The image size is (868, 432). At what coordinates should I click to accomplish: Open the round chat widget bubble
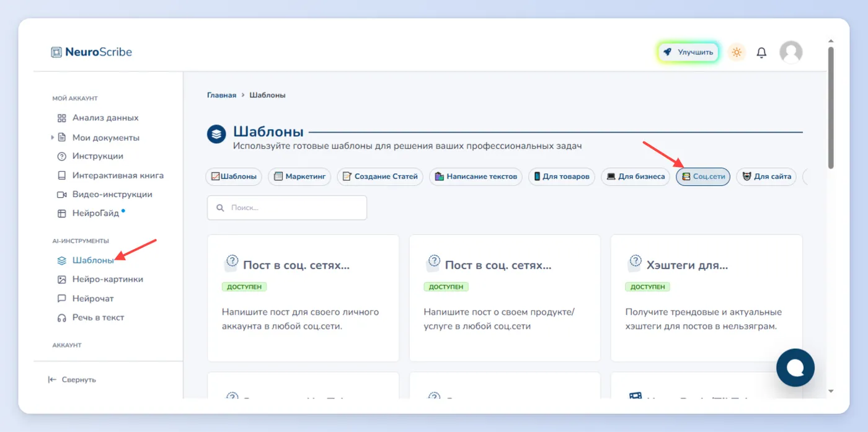point(795,368)
